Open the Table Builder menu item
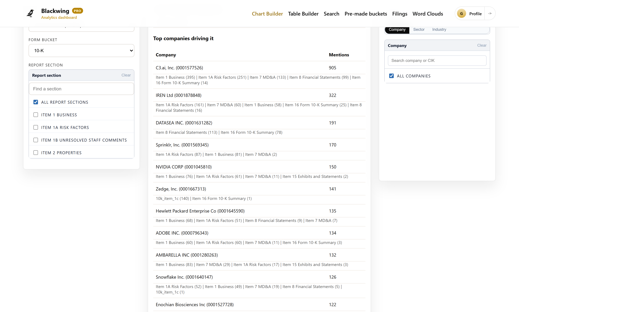This screenshot has width=644, height=312. 303,14
